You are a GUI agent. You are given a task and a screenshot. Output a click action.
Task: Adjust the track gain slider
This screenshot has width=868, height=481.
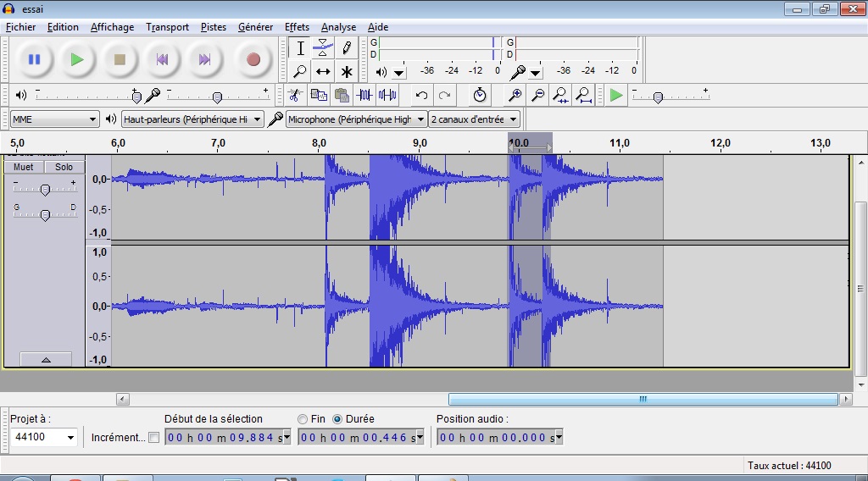tap(46, 190)
